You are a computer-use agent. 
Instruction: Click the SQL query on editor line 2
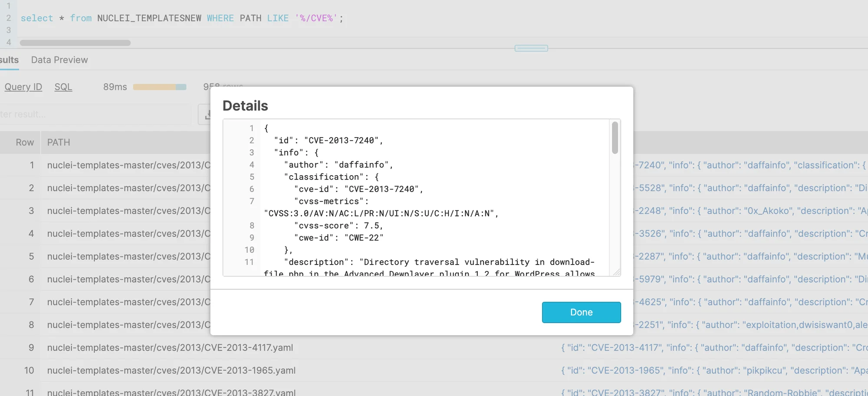pyautogui.click(x=181, y=18)
